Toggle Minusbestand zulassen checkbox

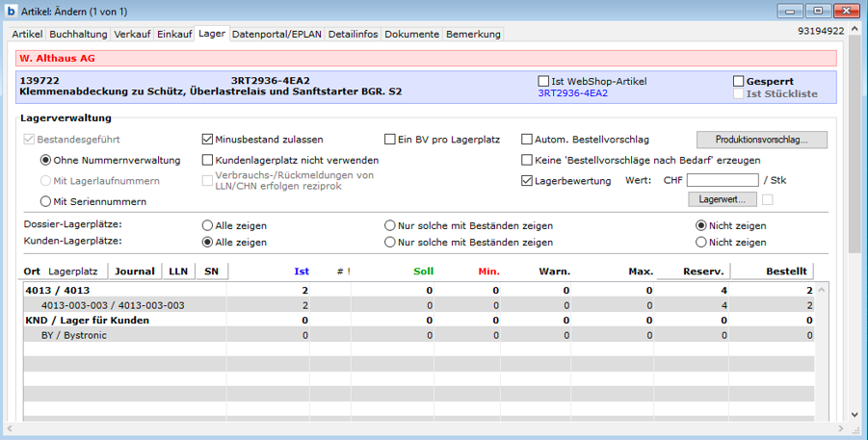pos(208,140)
